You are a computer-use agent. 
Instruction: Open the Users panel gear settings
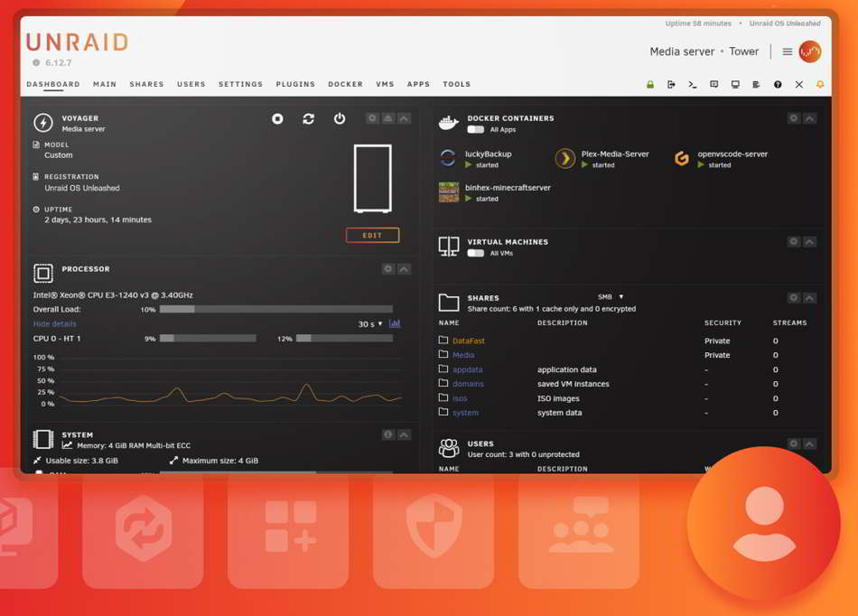(x=794, y=443)
